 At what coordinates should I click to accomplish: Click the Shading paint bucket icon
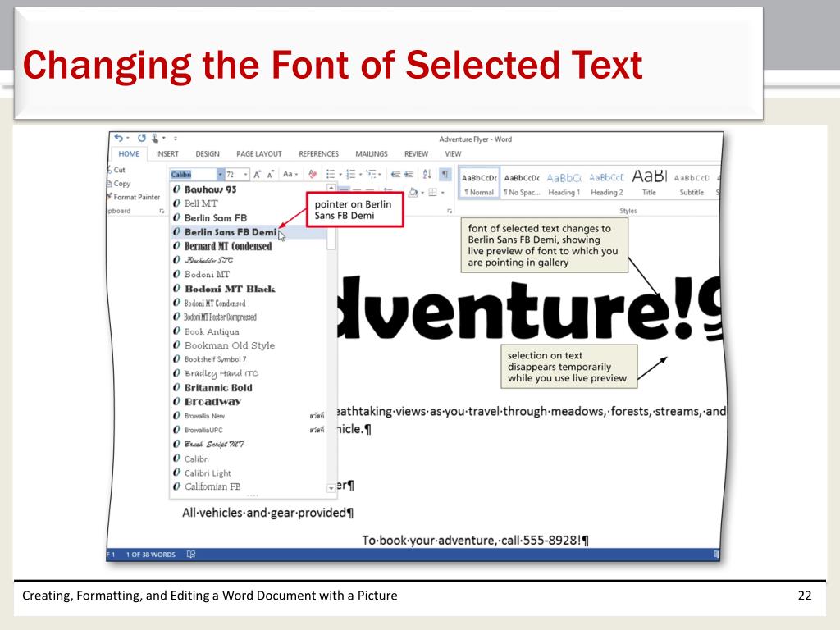point(413,192)
